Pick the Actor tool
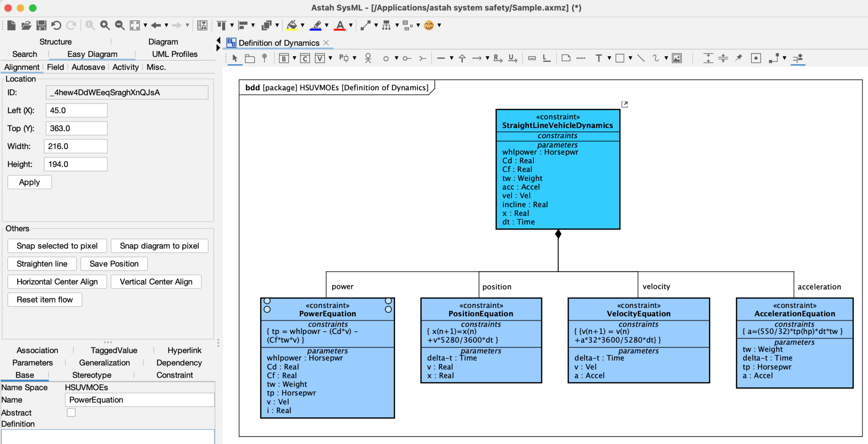Image resolution: width=868 pixels, height=444 pixels. tap(368, 59)
